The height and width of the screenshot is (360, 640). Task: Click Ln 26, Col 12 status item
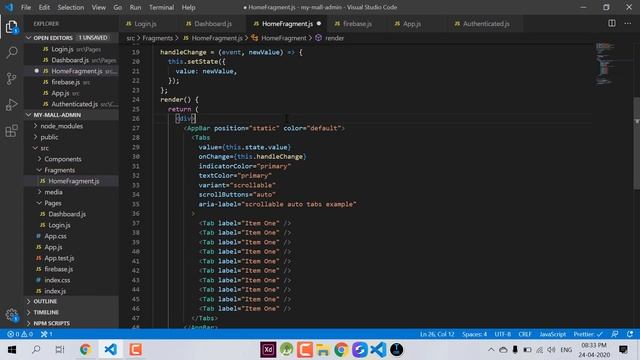(437, 334)
